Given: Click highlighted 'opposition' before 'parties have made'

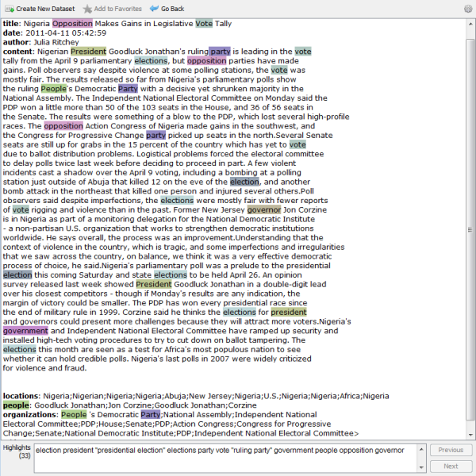Looking at the screenshot, I should pyautogui.click(x=207, y=61).
